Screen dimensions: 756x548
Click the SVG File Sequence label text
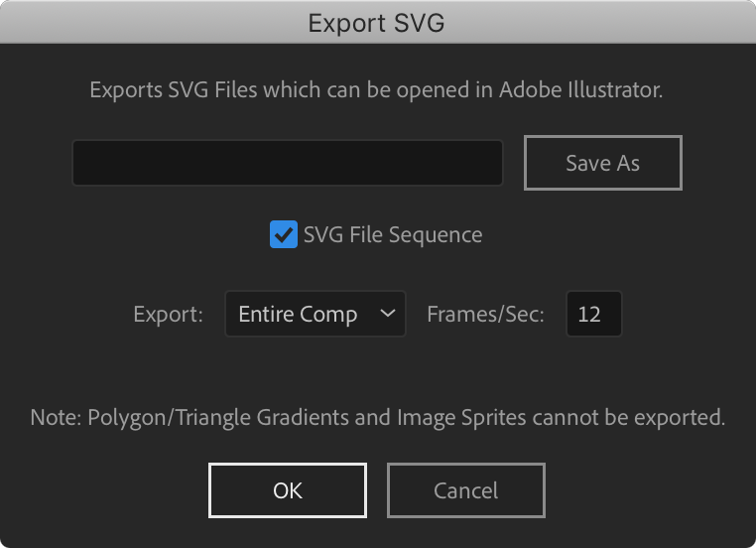pyautogui.click(x=393, y=235)
